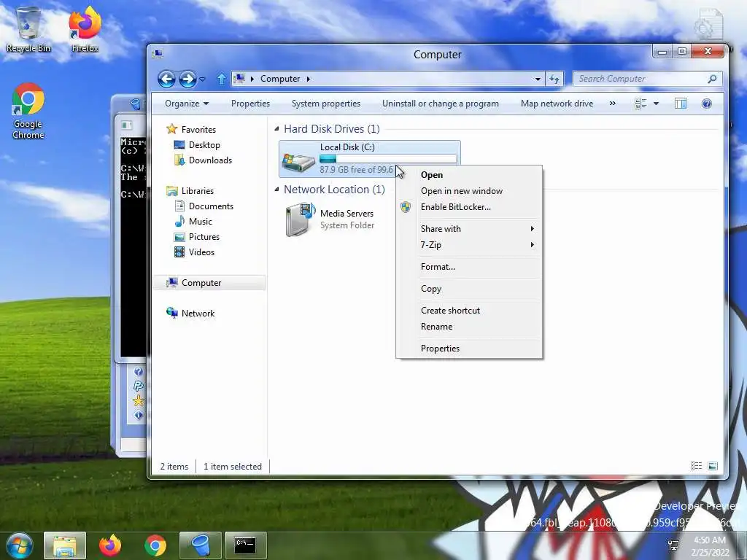
Task: Refresh the Computer view
Action: coord(554,79)
